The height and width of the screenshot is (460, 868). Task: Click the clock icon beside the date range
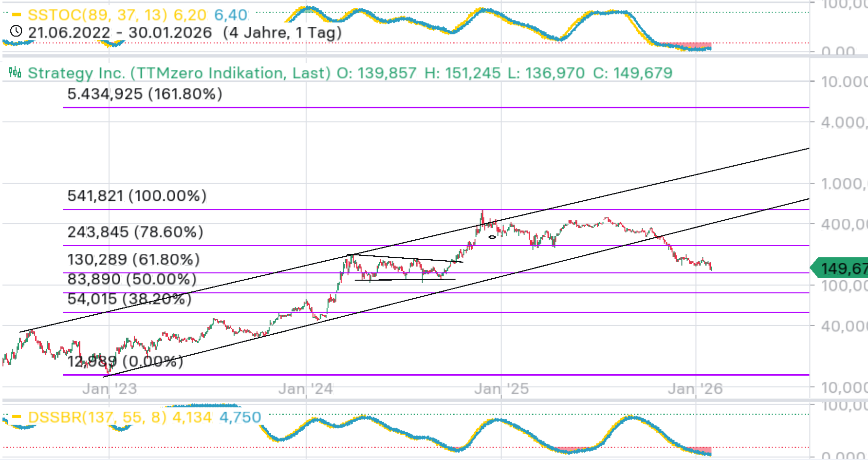[x=16, y=32]
